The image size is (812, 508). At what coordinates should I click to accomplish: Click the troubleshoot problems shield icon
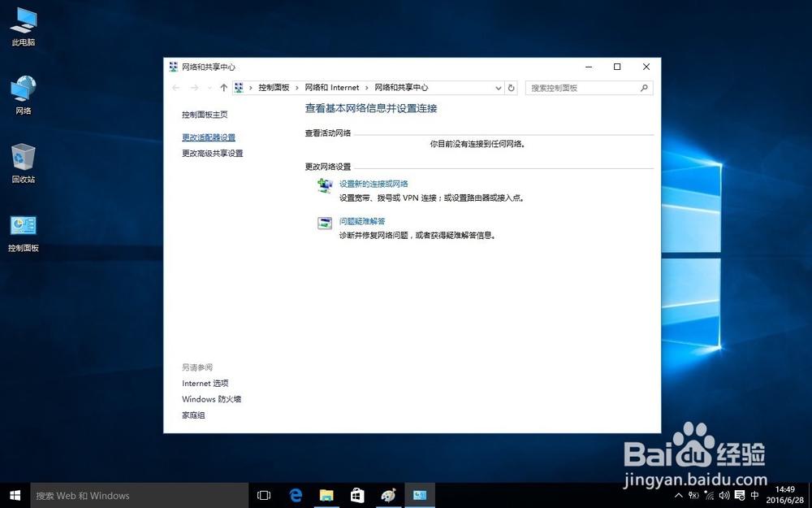point(325,223)
